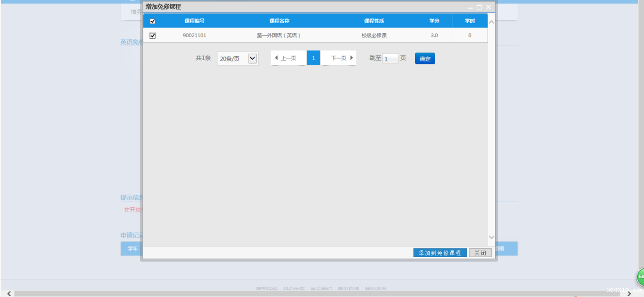This screenshot has width=644, height=297.
Task: Maximize the 增加免修课程 dialog
Action: [479, 7]
